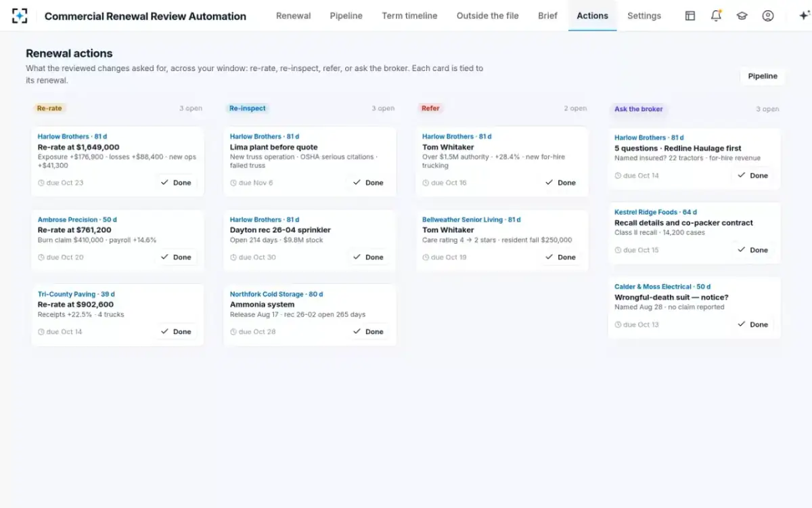
Task: Select 'Lima plant before quote' title
Action: [274, 147]
